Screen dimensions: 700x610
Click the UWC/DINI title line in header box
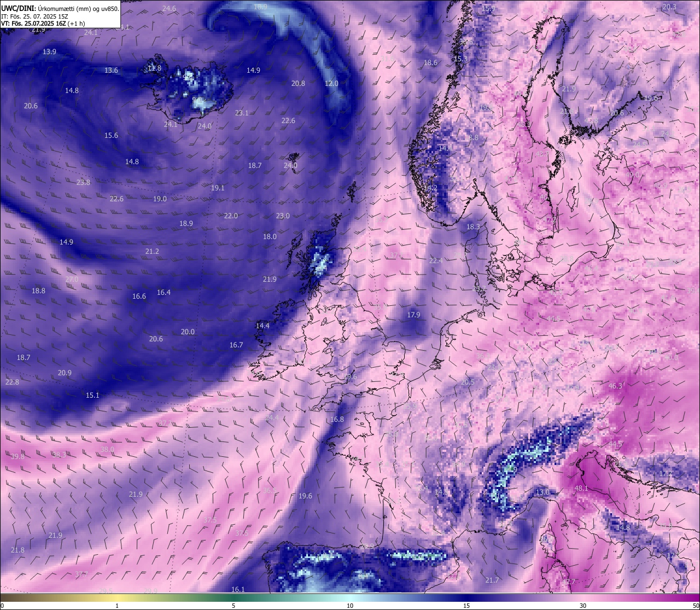point(60,8)
